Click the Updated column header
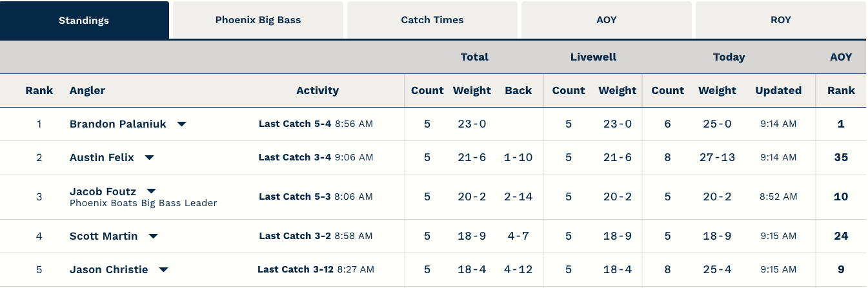The width and height of the screenshot is (868, 288). 778,91
